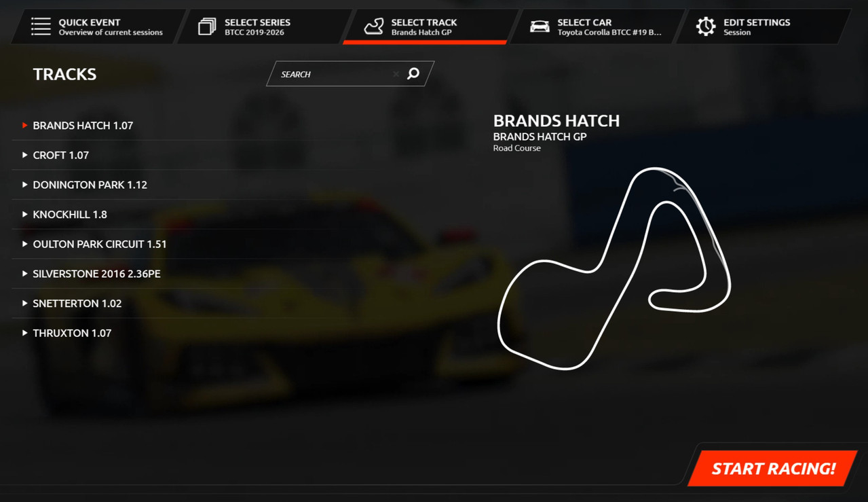Click the car icon in Select Car

(x=540, y=26)
